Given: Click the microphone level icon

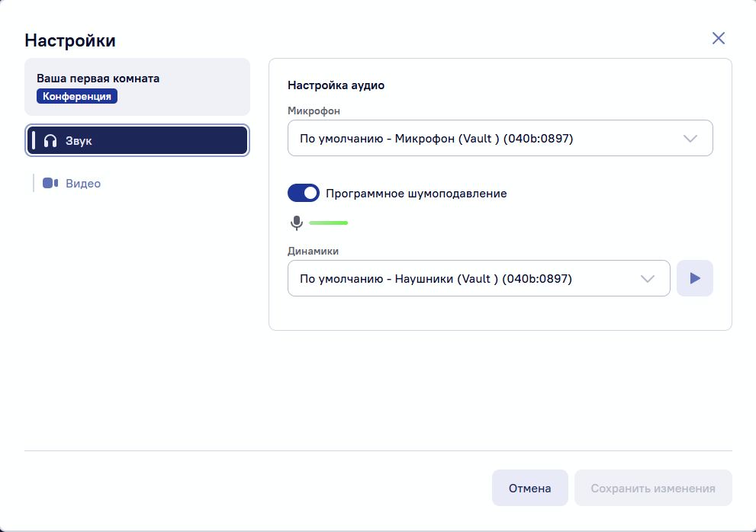Looking at the screenshot, I should point(297,223).
